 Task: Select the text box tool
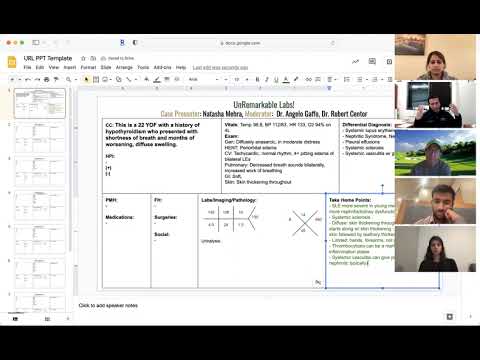click(x=96, y=79)
